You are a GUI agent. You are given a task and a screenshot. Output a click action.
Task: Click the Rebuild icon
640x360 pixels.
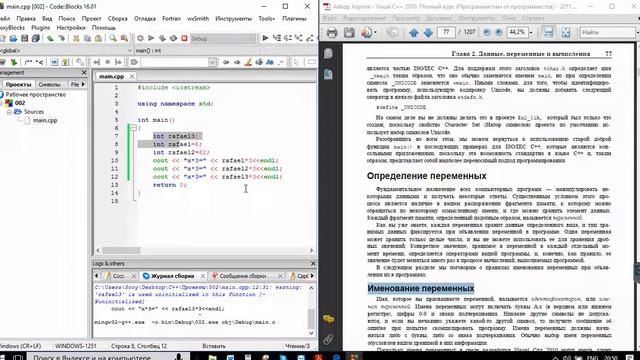point(173,38)
